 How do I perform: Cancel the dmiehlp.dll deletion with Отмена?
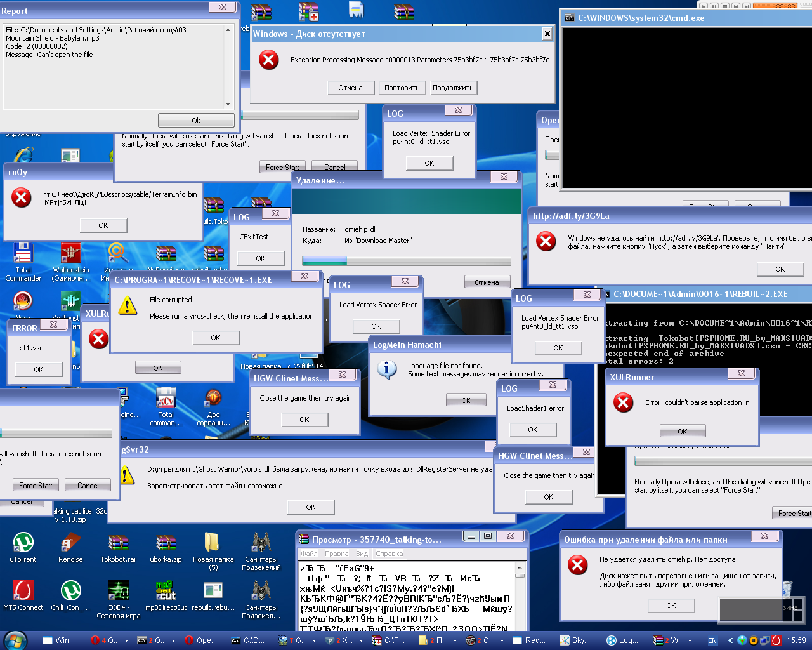tap(487, 282)
